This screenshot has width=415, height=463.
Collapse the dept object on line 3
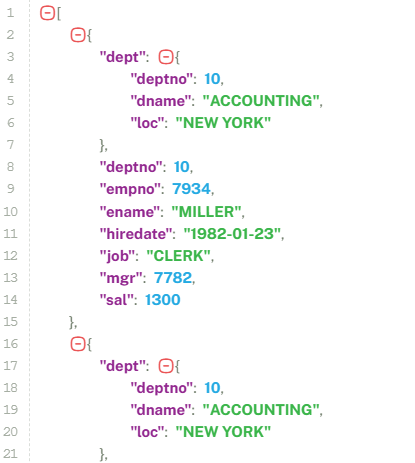click(x=166, y=57)
